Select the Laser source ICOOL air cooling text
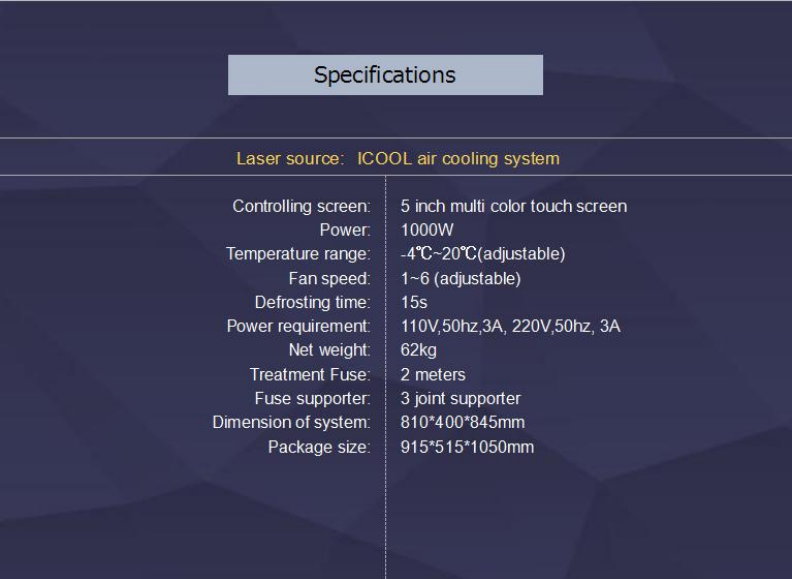Image resolution: width=792 pixels, height=579 pixels. (398, 159)
